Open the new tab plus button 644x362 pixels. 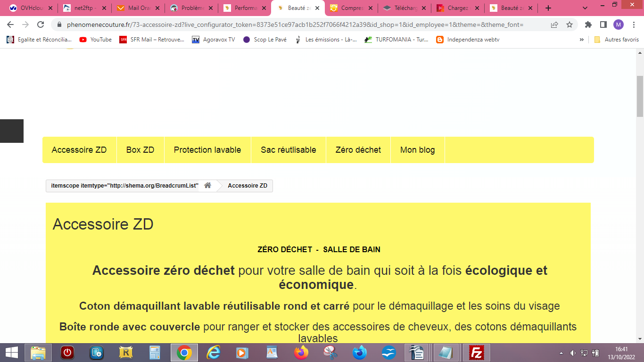pyautogui.click(x=548, y=8)
